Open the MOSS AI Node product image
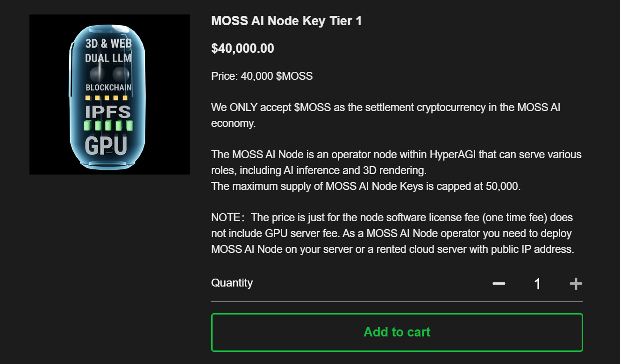Image resolution: width=620 pixels, height=364 pixels. (109, 95)
